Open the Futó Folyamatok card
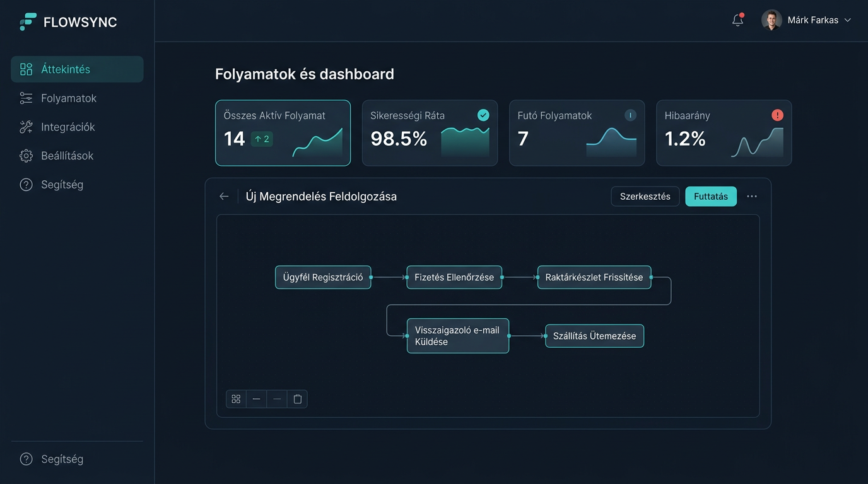This screenshot has width=868, height=484. (x=577, y=133)
